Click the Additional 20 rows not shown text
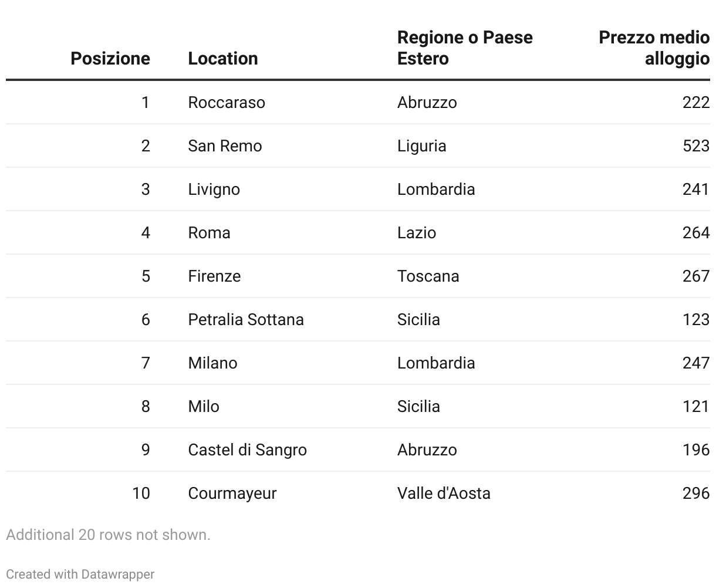Screen dimensions: 716x588 tap(108, 535)
